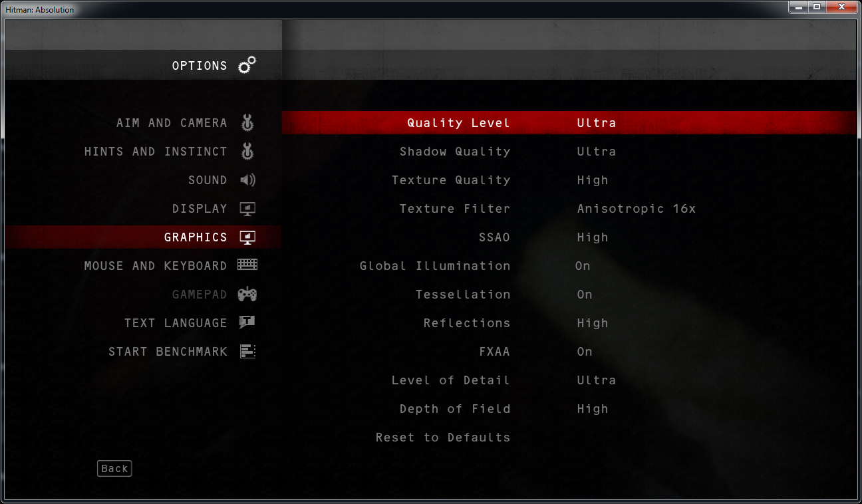The image size is (862, 504).
Task: Click the icon next to Hints and Instinct
Action: point(247,152)
